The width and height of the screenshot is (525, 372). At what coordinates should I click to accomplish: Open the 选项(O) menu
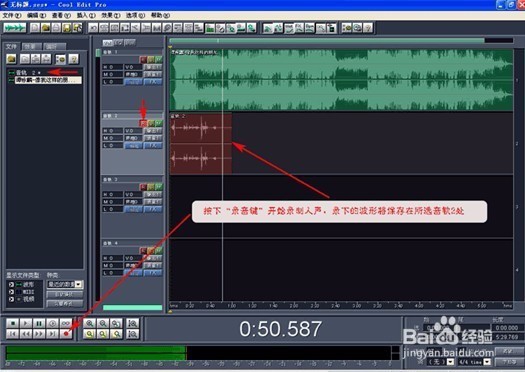point(136,15)
